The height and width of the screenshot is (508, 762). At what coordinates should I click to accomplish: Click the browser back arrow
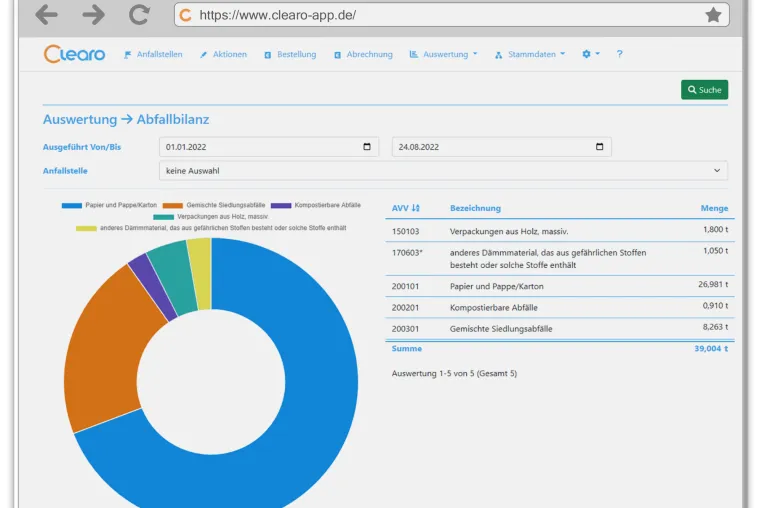47,15
